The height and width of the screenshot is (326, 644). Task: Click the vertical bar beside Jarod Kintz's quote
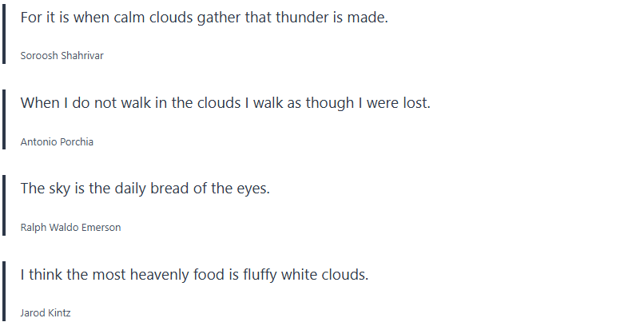pos(4,292)
